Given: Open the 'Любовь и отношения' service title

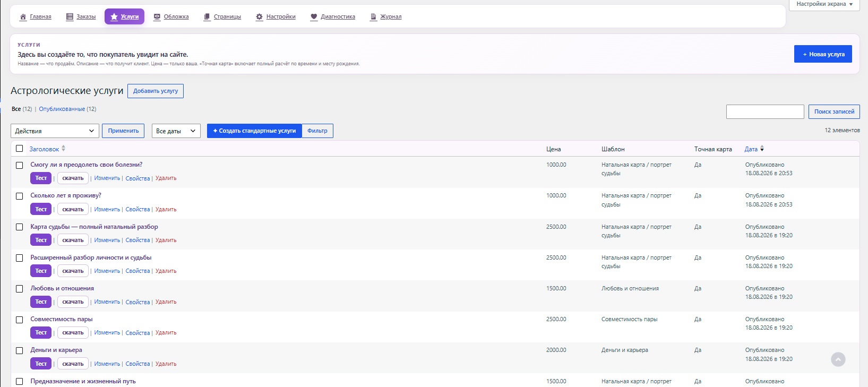Looking at the screenshot, I should (x=62, y=288).
